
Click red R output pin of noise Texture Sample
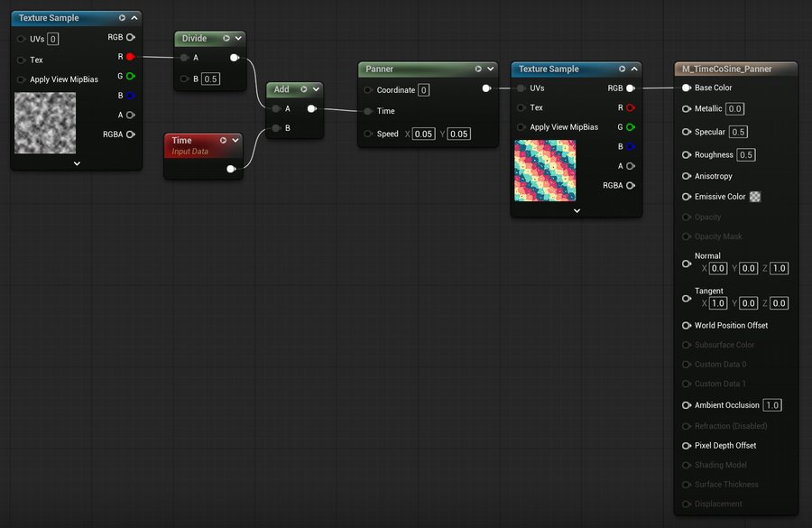[x=131, y=57]
